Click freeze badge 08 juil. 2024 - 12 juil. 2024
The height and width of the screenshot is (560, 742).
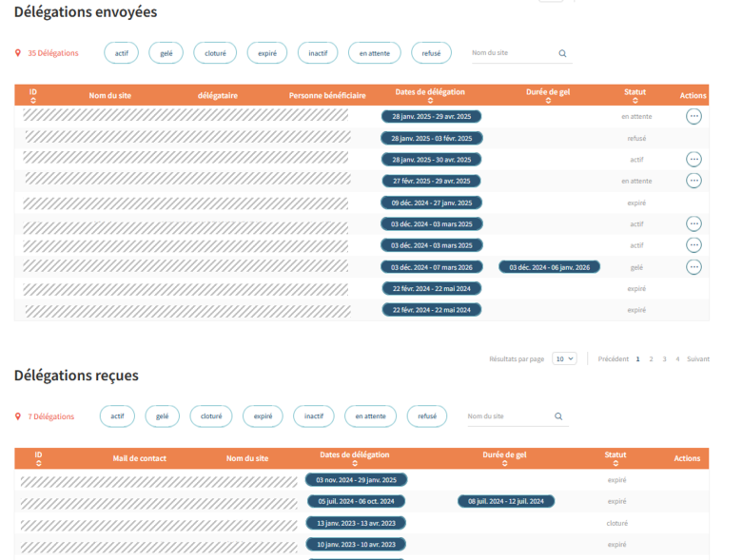[x=506, y=501]
